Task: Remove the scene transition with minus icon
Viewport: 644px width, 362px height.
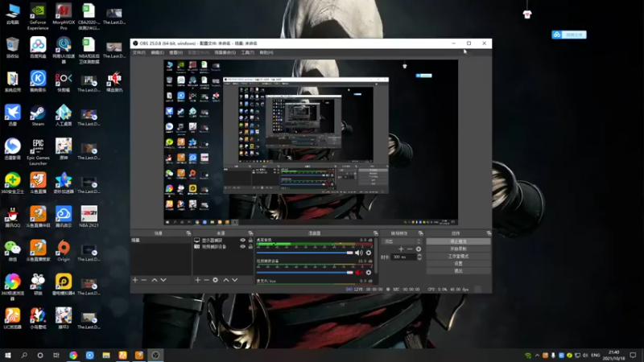Action: pyautogui.click(x=410, y=249)
